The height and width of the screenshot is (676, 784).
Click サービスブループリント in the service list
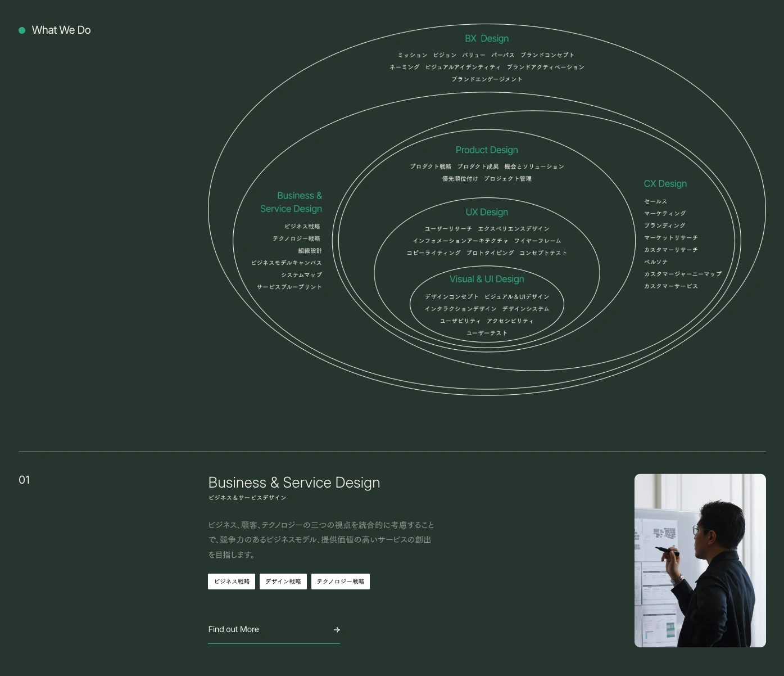pos(289,287)
